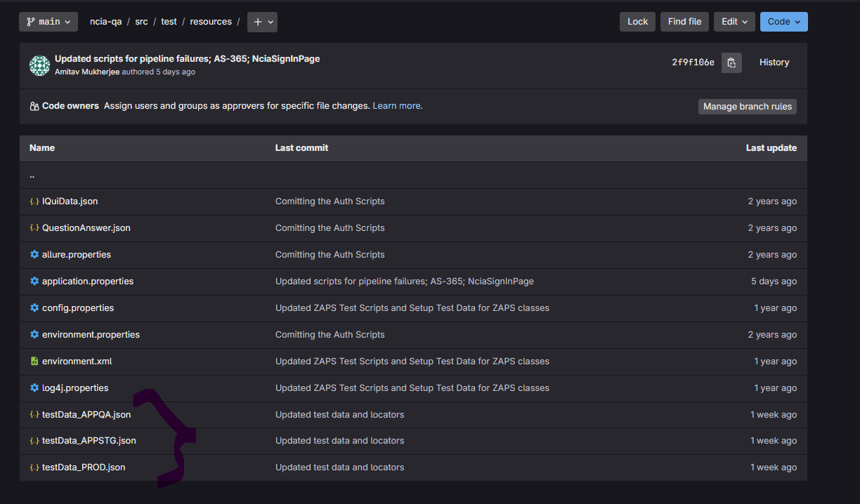Click the resources breadcrumb
This screenshot has height=504, width=860.
pos(211,22)
